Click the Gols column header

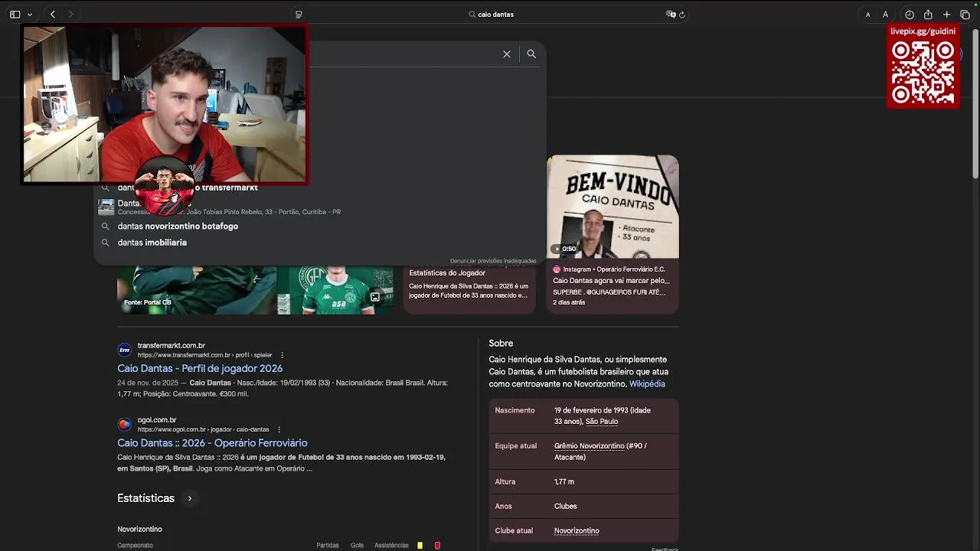(357, 546)
